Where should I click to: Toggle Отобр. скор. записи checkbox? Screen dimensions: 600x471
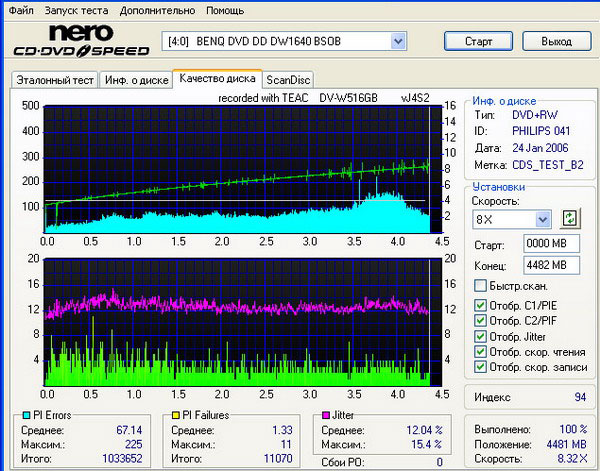click(480, 367)
